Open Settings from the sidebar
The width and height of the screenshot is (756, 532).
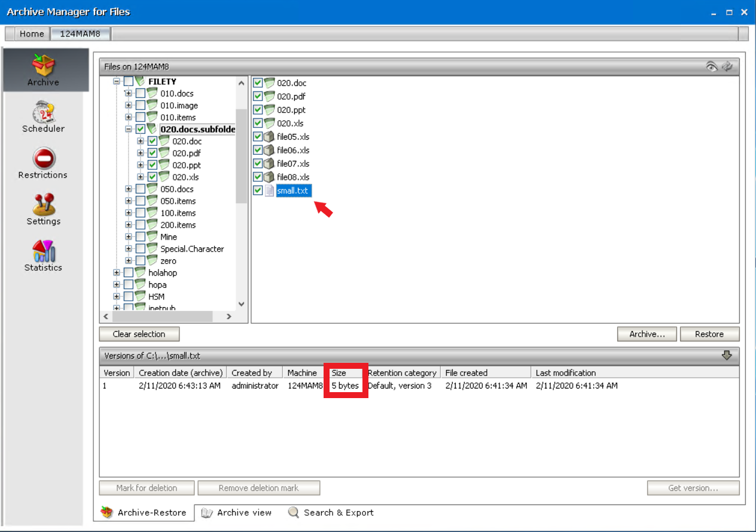(42, 209)
